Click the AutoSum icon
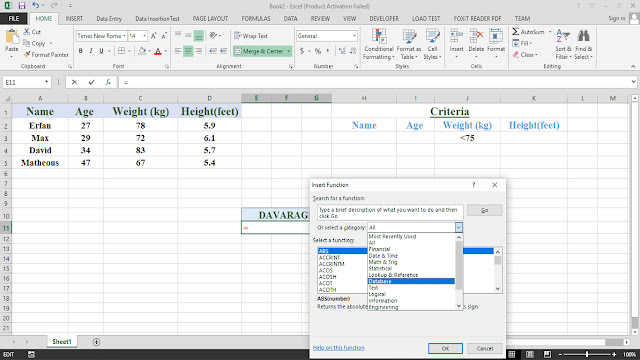 tap(516, 31)
